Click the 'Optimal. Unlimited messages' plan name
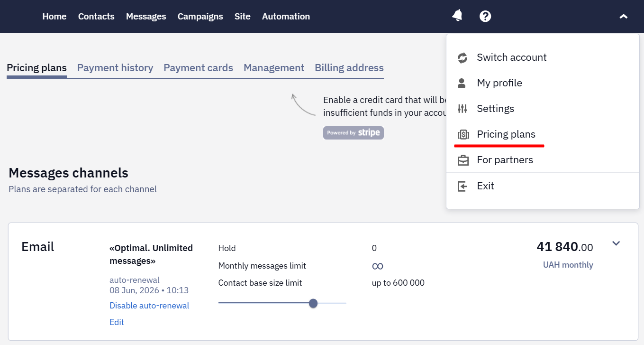The width and height of the screenshot is (644, 345). [x=151, y=254]
